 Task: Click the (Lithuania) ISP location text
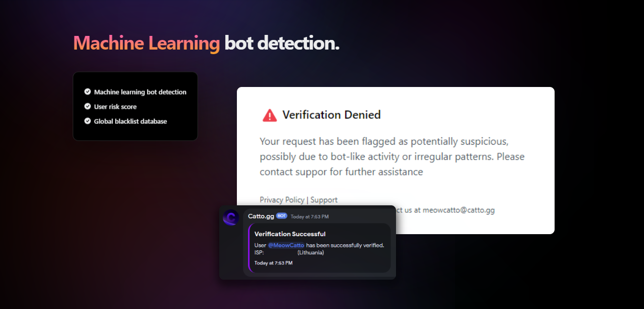[311, 252]
